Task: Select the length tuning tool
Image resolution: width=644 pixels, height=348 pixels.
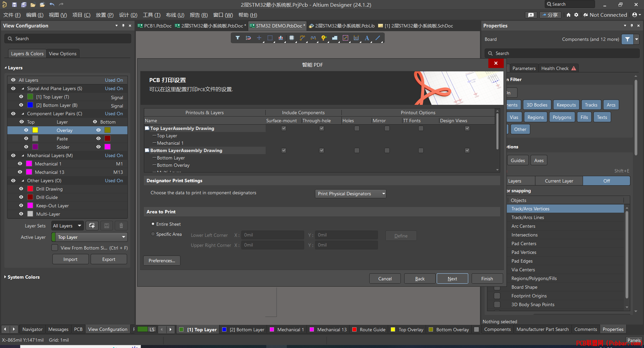Action: (x=313, y=38)
